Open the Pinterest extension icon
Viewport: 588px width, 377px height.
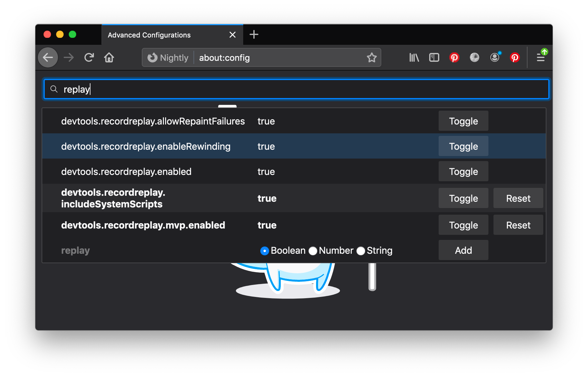(454, 57)
